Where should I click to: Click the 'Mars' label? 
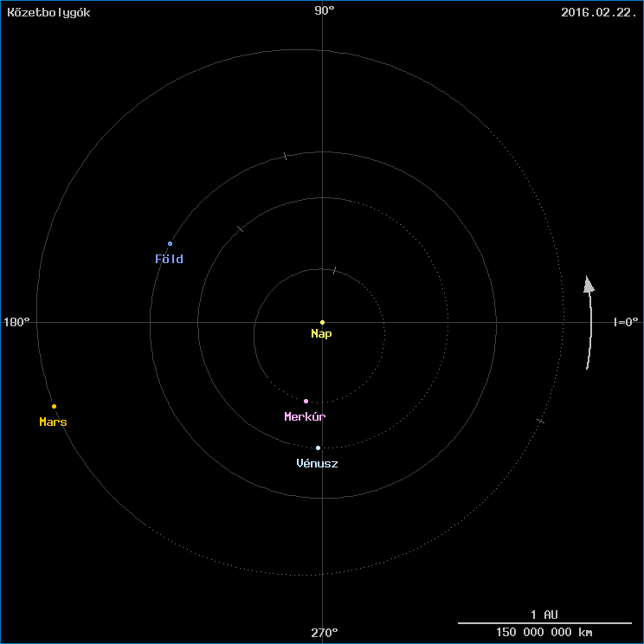point(53,422)
